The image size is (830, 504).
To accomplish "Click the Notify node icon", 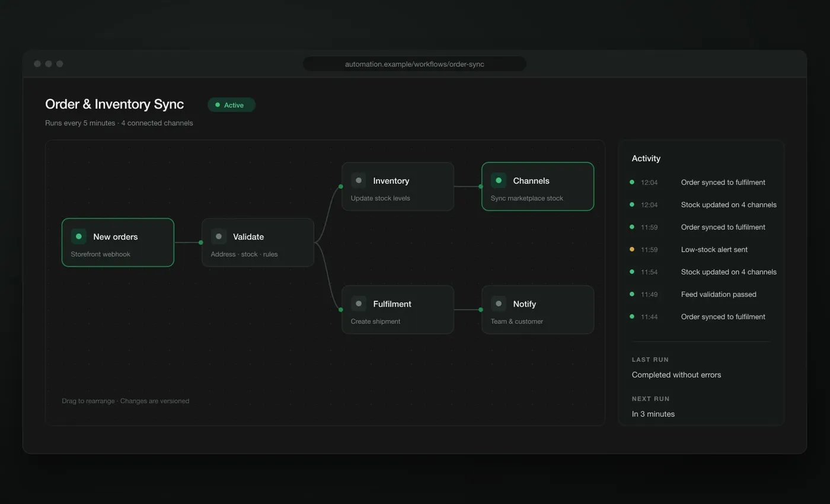I will pyautogui.click(x=499, y=304).
